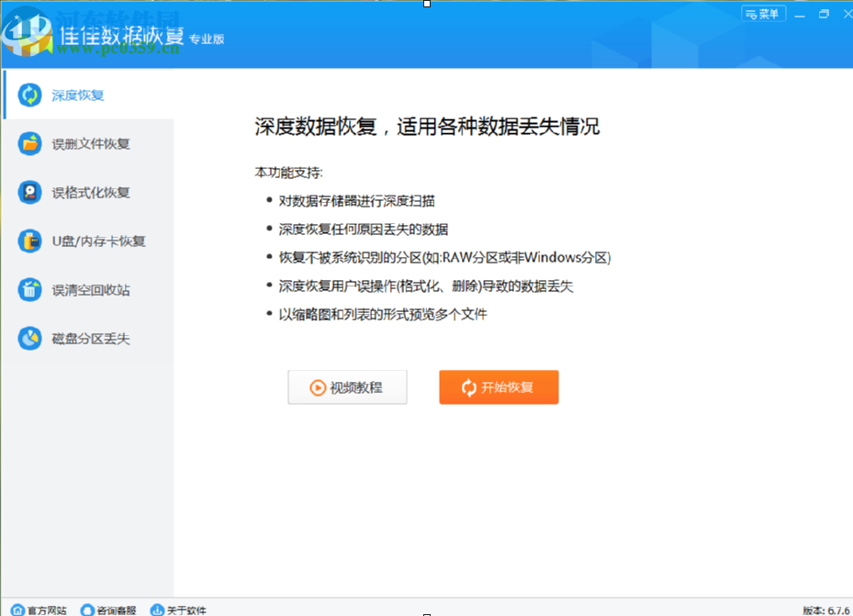This screenshot has width=853, height=616.
Task: Click the 误删文件恢复 folder icon
Action: click(x=28, y=143)
